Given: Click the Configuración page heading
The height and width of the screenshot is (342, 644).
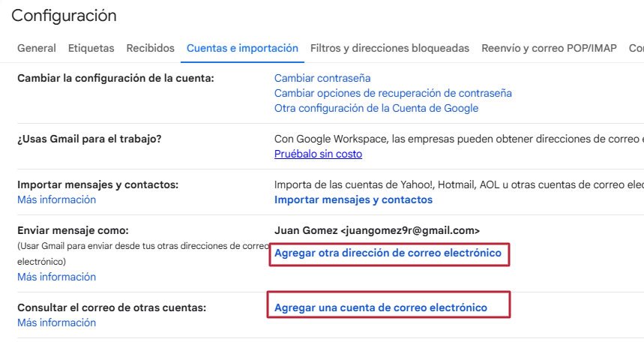Looking at the screenshot, I should coord(64,15).
